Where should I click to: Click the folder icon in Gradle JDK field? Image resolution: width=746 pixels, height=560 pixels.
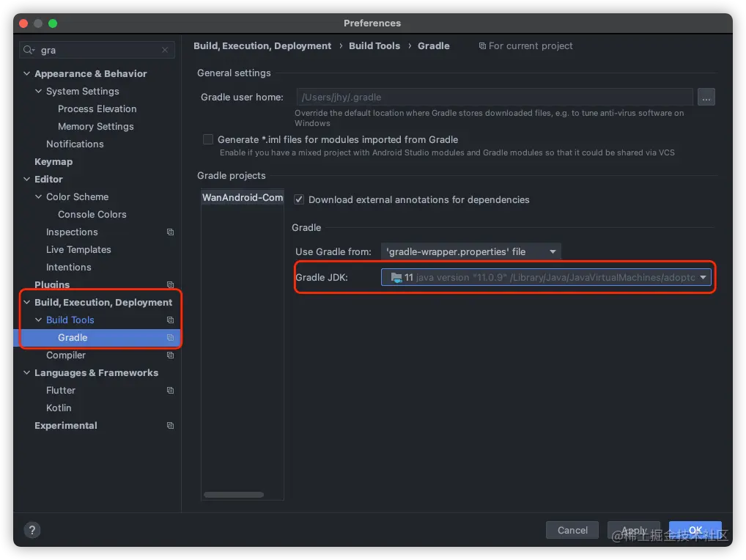click(396, 277)
